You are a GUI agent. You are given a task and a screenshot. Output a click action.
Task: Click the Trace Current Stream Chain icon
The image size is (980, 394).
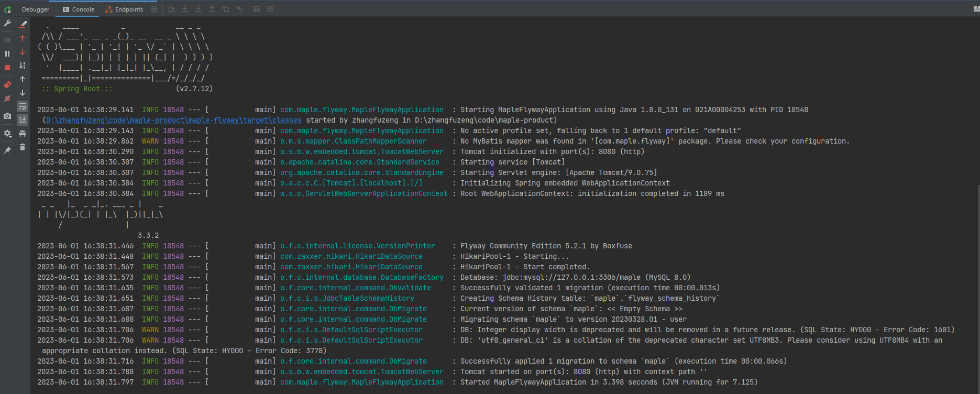pyautogui.click(x=270, y=9)
